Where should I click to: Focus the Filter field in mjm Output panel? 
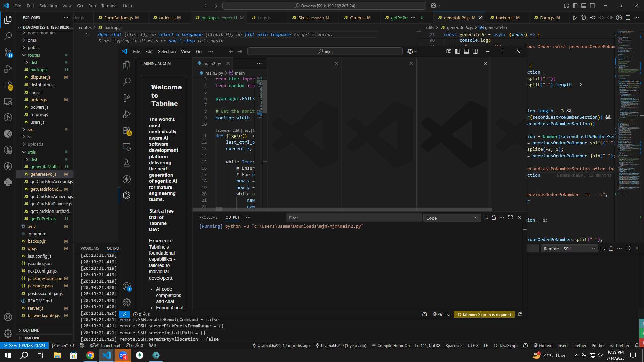coord(354,218)
